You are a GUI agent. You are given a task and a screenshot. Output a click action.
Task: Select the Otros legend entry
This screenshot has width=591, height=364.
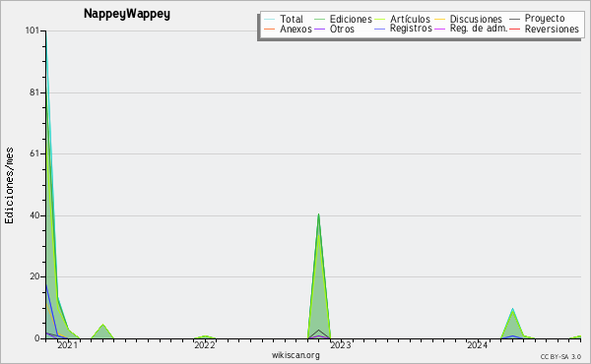pos(342,29)
